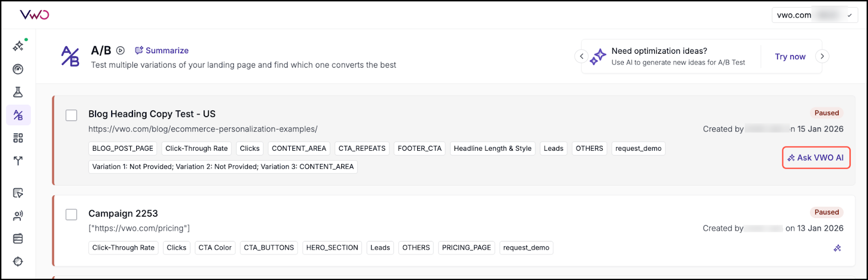Play the A/B intro video icon

tap(120, 50)
